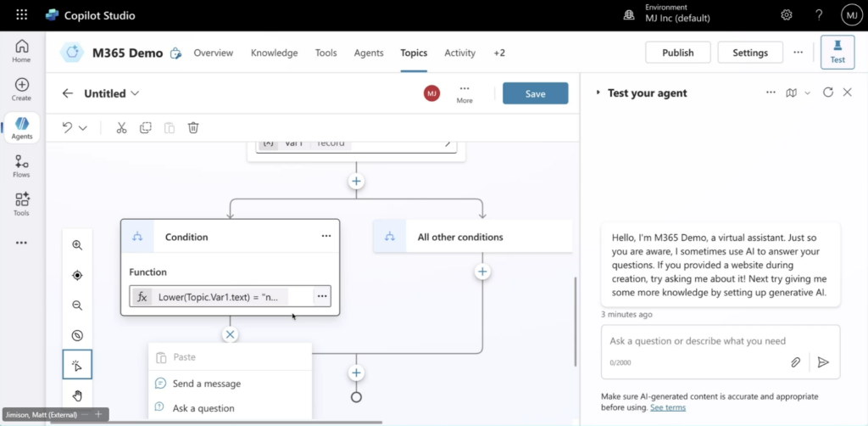Copy the selected node
868x426 pixels.
(146, 127)
